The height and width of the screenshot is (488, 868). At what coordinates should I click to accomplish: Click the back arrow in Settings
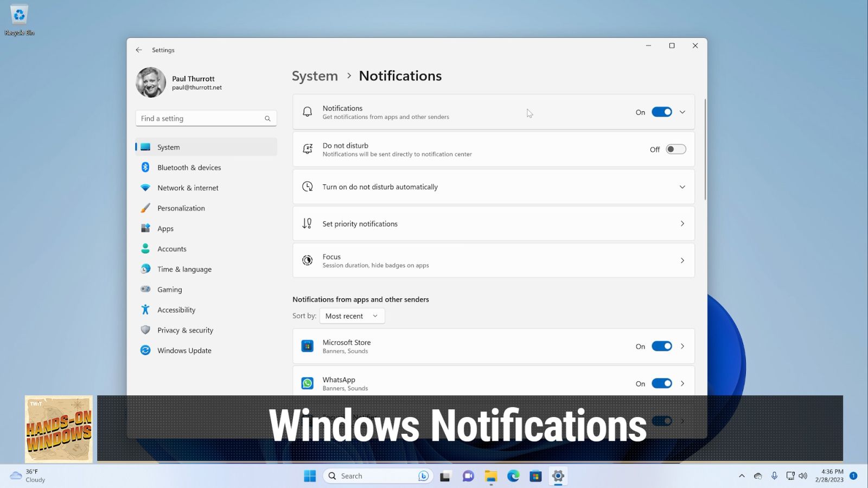[x=139, y=50]
